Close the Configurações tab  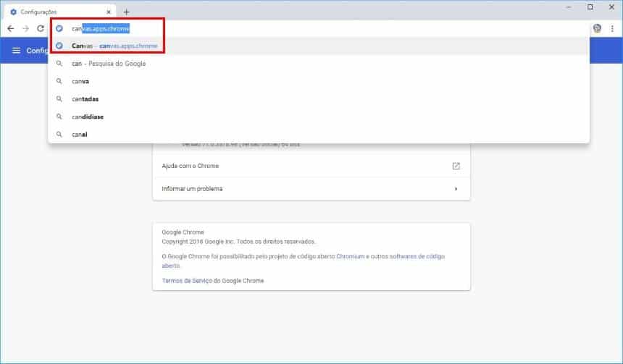point(109,12)
